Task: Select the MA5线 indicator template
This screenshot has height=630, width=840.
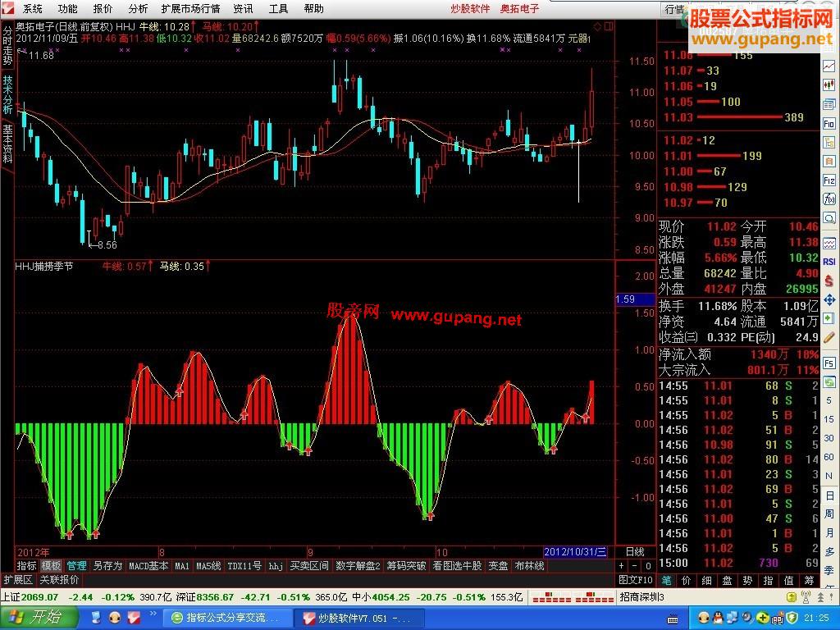Action: 208,566
